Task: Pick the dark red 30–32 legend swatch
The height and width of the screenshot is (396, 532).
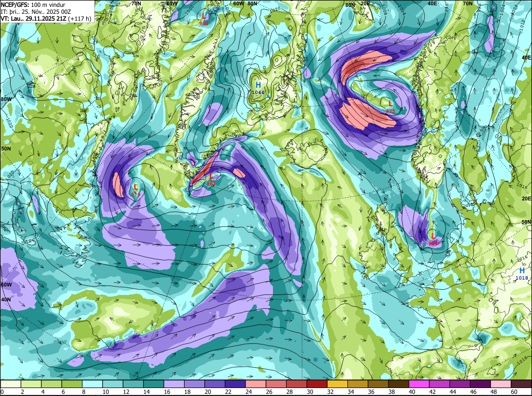Action: tap(317, 384)
